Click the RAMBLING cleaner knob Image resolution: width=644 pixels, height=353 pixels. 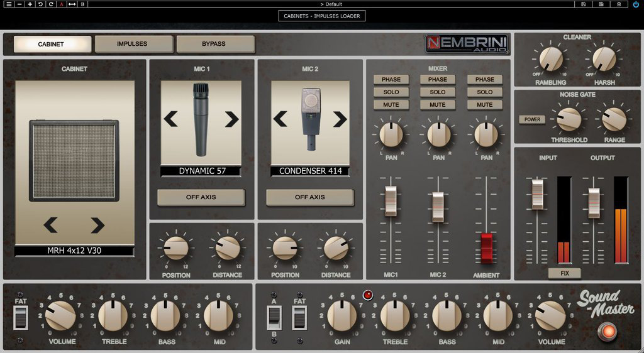click(551, 58)
